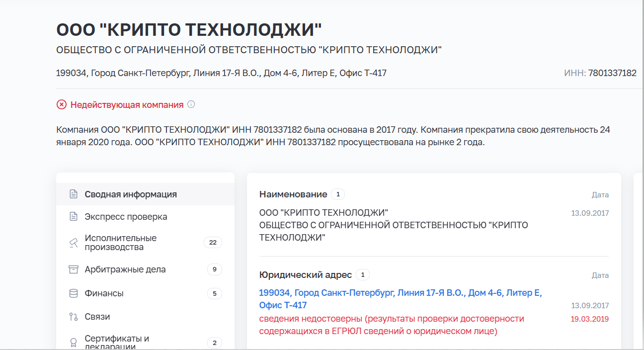Click the Юридический адрес section heading
644x350 pixels.
click(x=306, y=274)
